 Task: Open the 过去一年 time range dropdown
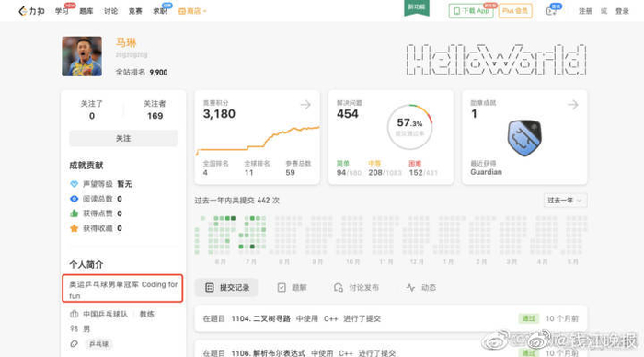pyautogui.click(x=565, y=201)
